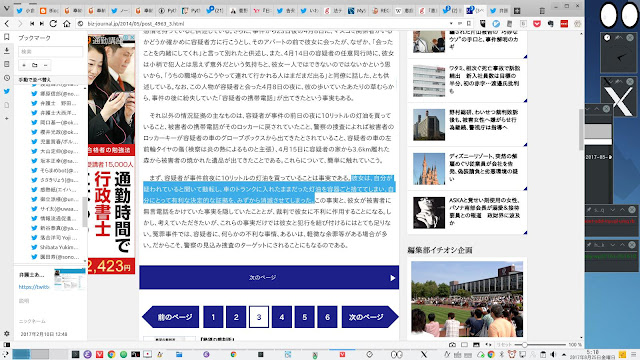The width and height of the screenshot is (640, 360).
Task: Open the taskbar volume icon
Action: tap(553, 354)
